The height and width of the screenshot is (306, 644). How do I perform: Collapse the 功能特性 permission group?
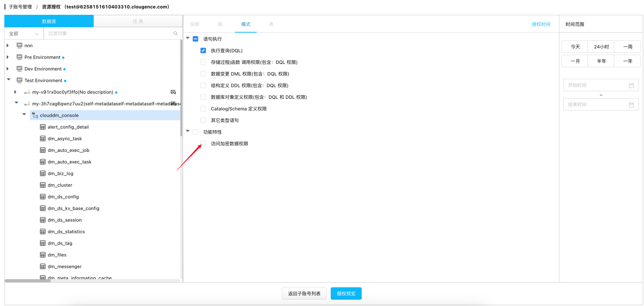pos(188,131)
